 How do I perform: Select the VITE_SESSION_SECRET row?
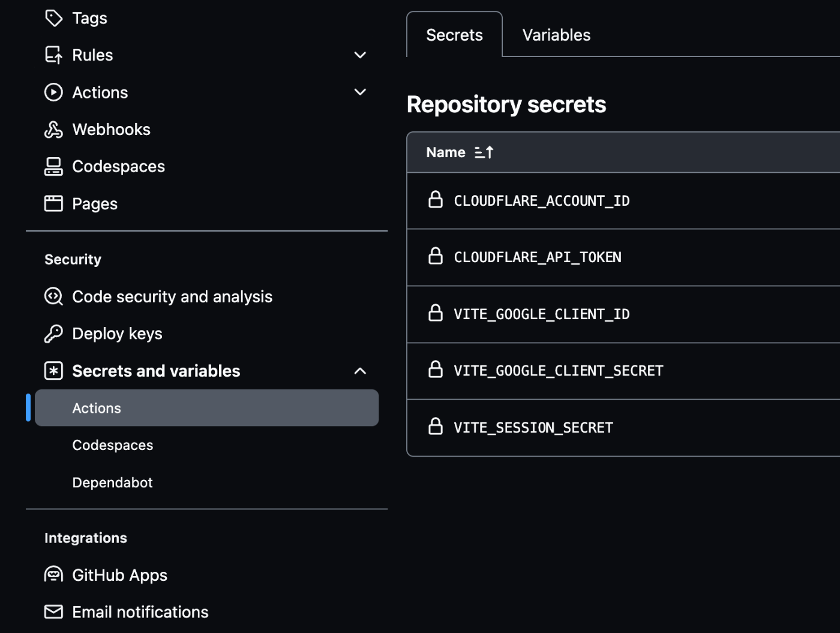623,428
